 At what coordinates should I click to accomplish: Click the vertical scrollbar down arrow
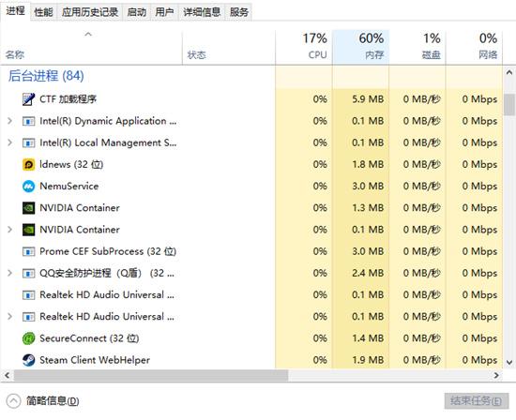point(509,363)
